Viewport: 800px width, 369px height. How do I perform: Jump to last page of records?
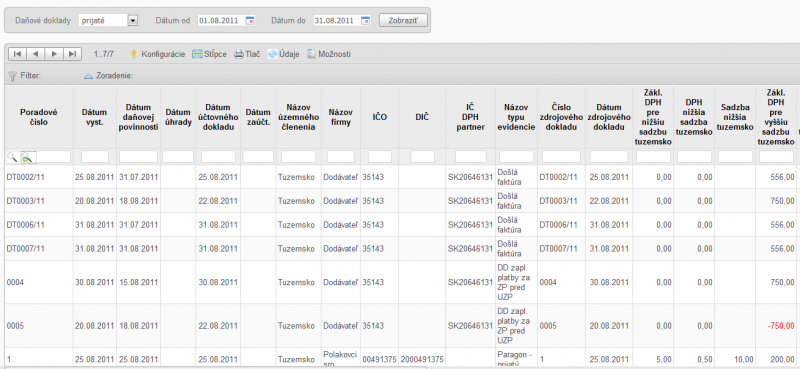click(x=72, y=54)
